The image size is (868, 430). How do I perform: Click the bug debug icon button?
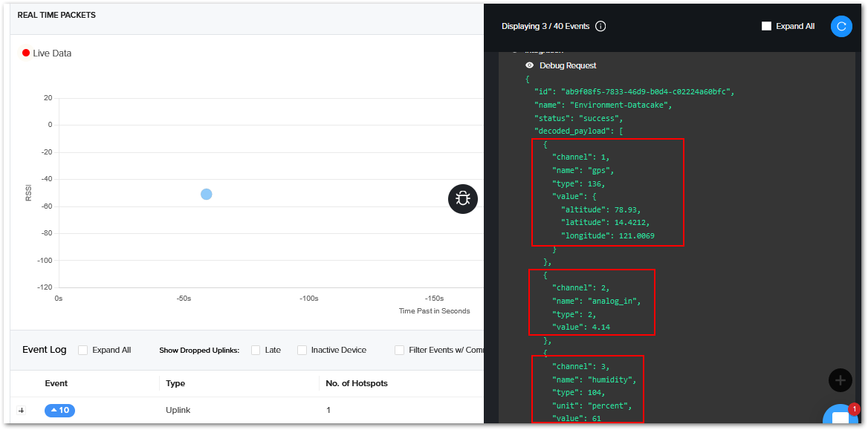[x=463, y=198]
